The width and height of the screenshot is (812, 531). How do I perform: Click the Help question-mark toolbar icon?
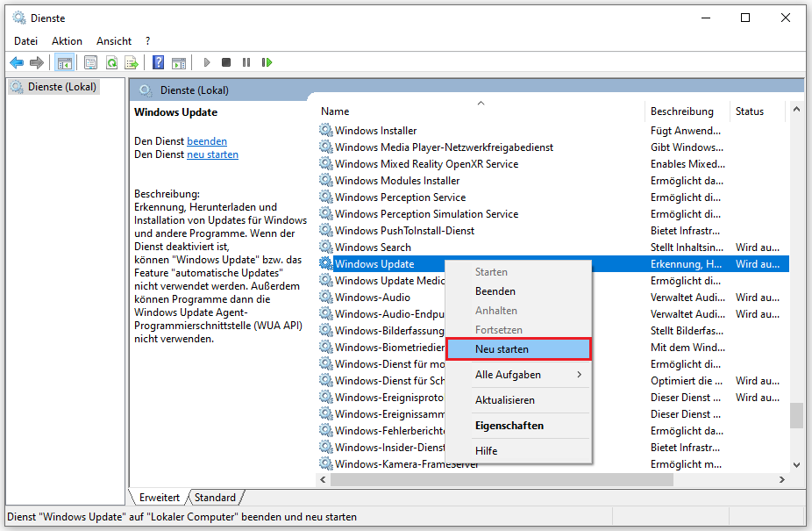[158, 62]
